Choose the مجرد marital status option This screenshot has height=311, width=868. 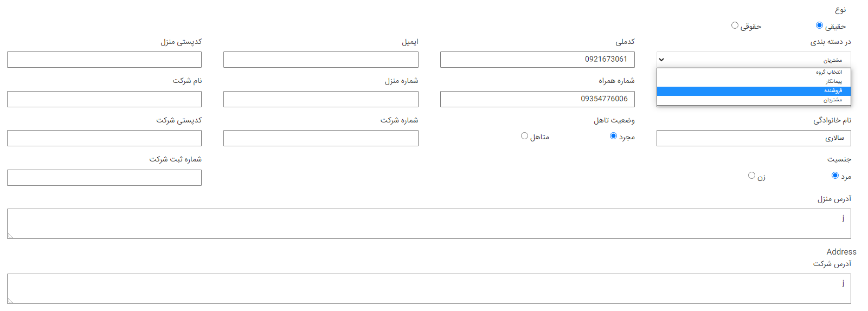tap(613, 136)
